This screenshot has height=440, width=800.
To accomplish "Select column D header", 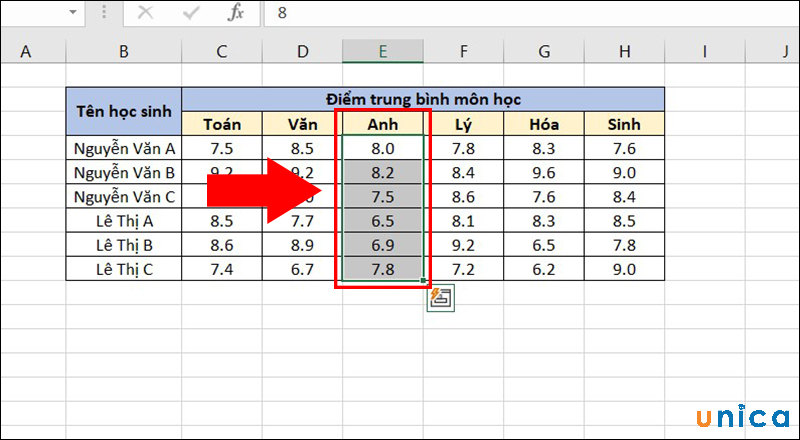I will 302,52.
